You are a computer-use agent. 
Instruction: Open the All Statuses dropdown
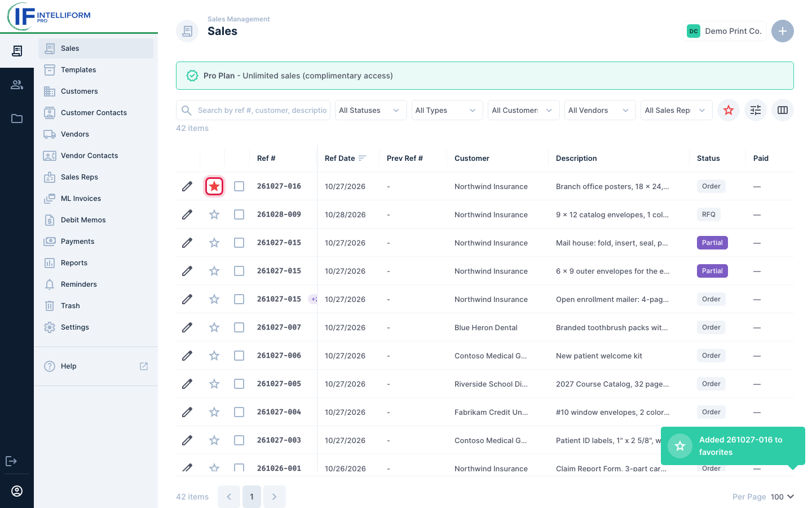coord(370,110)
